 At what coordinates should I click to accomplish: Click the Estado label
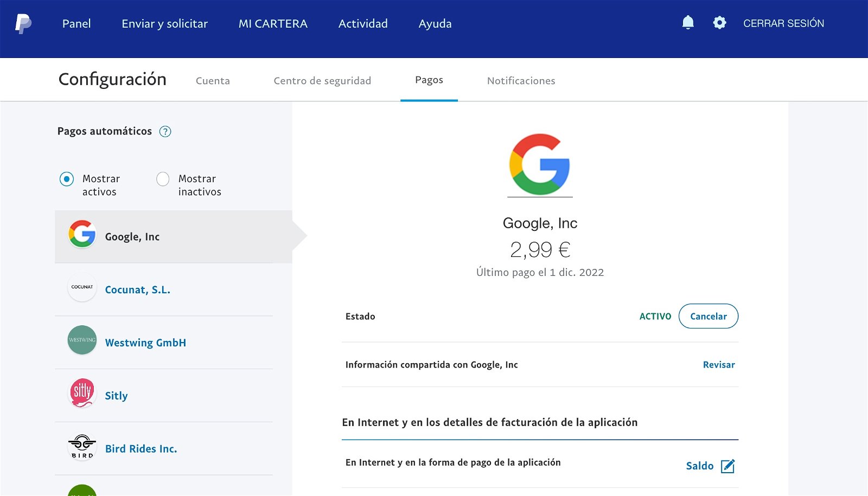[x=360, y=317]
